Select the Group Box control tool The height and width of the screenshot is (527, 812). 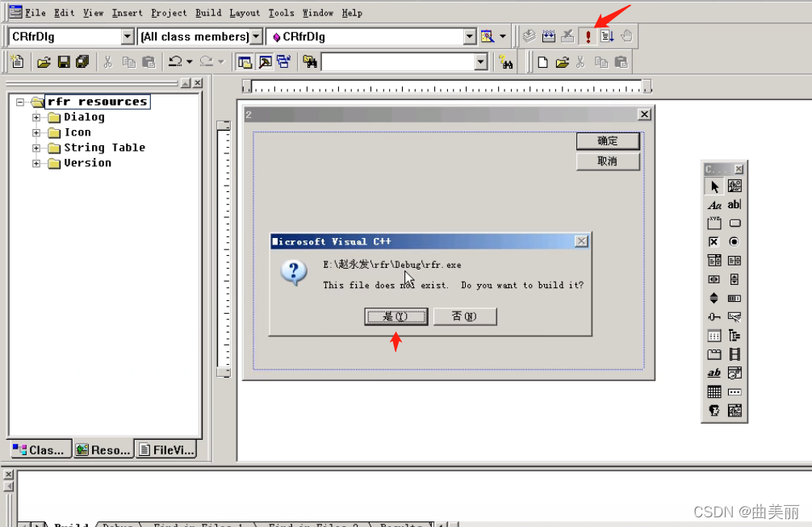point(714,224)
